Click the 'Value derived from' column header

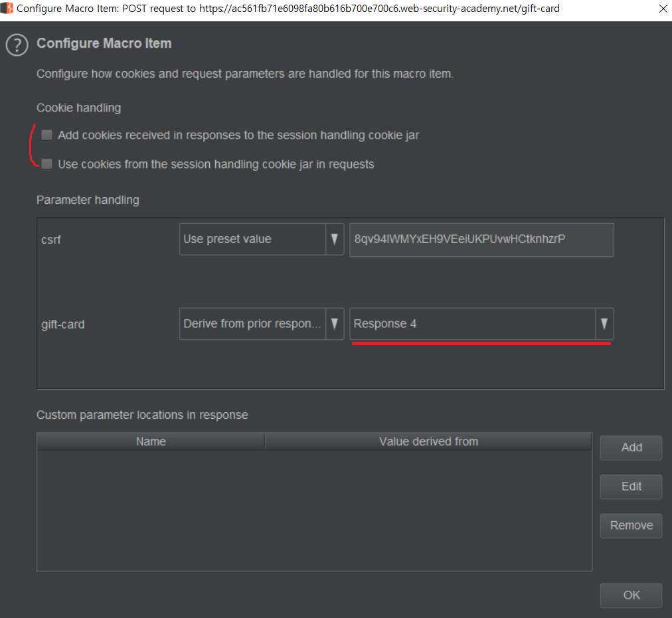click(428, 441)
